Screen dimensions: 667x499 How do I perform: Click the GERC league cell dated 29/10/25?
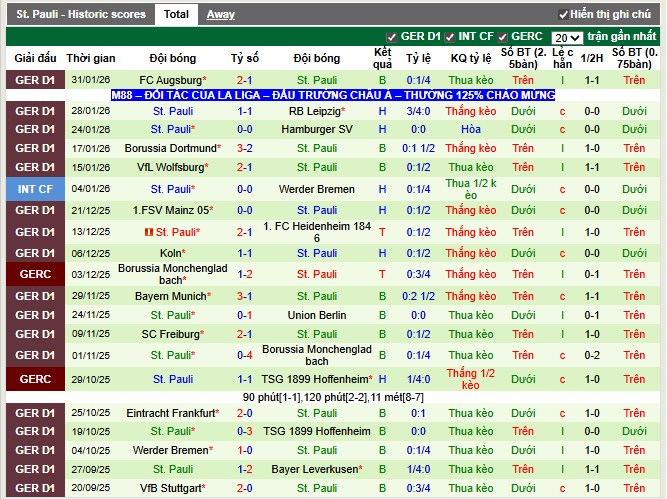click(35, 379)
